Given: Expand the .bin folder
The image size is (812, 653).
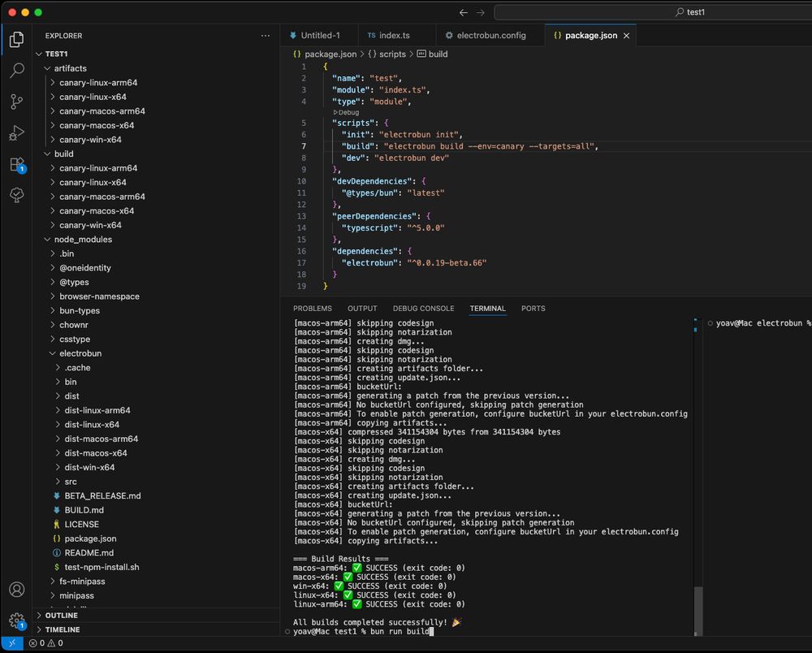Looking at the screenshot, I should pos(155,253).
